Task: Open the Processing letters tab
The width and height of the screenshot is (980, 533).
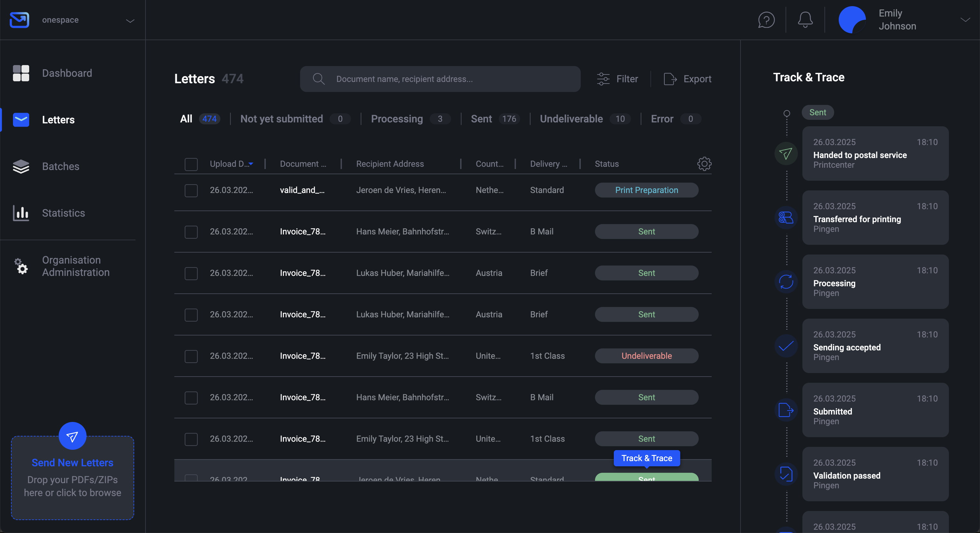Action: (x=397, y=119)
